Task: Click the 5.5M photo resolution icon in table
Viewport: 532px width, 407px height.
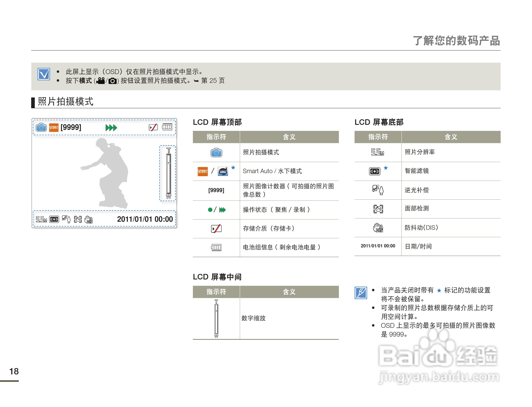Action: pyautogui.click(x=377, y=152)
